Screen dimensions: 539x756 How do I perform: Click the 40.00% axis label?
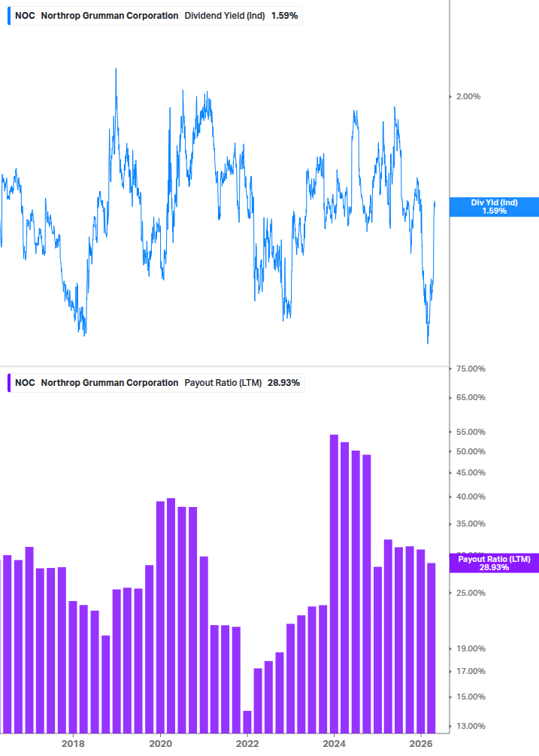coord(471,496)
